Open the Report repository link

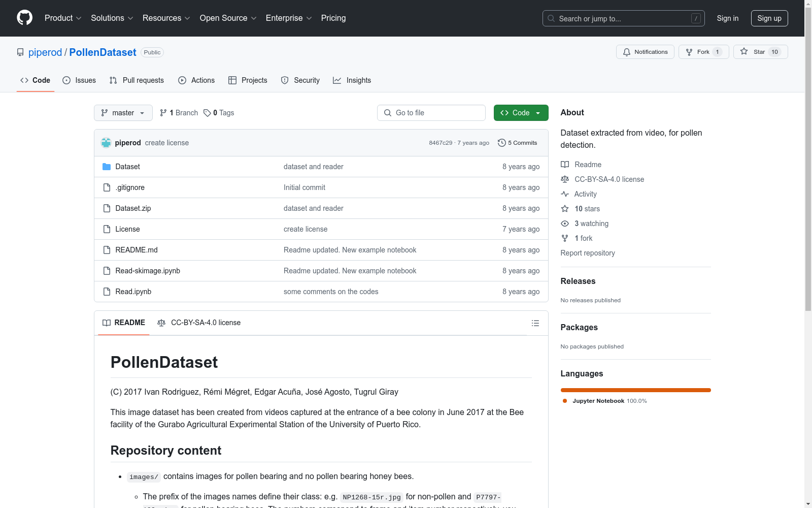pyautogui.click(x=588, y=253)
